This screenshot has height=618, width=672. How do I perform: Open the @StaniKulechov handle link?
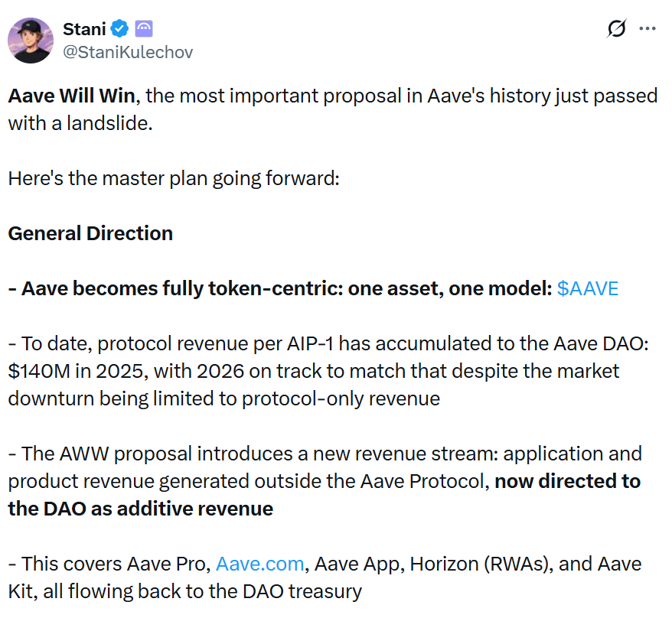tap(128, 52)
